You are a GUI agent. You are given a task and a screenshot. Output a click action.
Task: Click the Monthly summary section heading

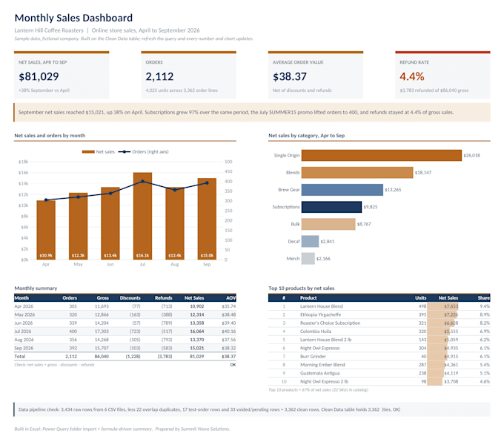coord(36,288)
